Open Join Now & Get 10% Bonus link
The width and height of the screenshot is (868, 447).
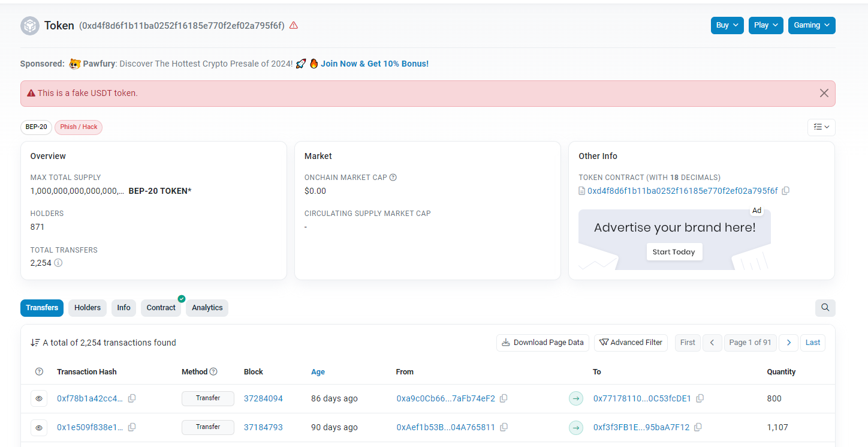tap(374, 64)
